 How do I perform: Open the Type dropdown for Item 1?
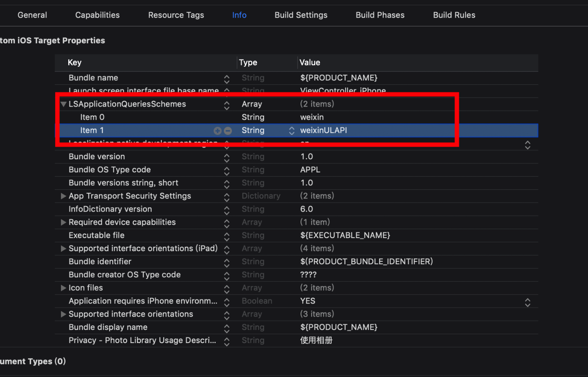click(292, 130)
